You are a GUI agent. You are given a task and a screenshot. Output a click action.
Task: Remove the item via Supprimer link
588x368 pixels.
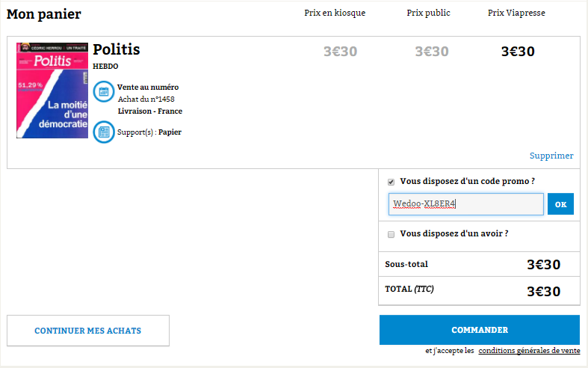point(551,156)
